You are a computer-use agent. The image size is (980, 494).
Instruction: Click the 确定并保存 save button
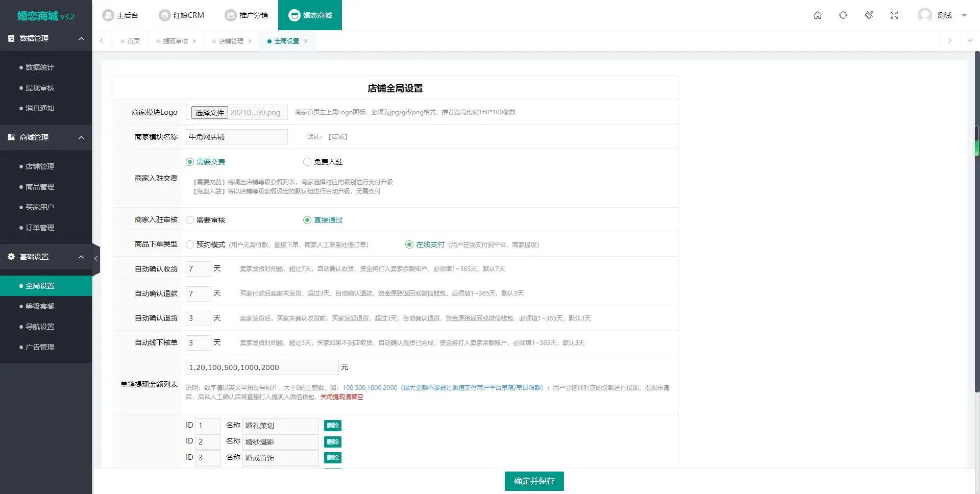pyautogui.click(x=534, y=481)
